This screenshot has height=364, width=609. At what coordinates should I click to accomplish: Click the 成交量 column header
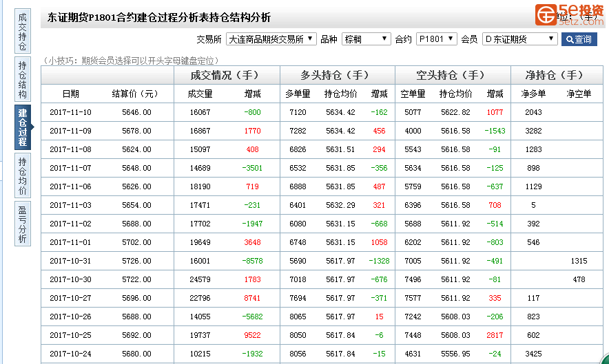200,94
